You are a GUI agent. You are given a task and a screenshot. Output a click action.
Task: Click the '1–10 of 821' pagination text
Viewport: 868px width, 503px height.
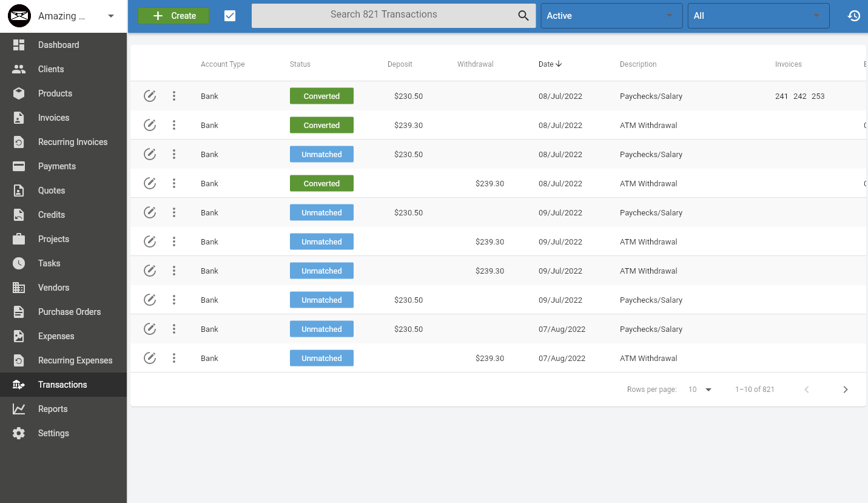click(755, 390)
